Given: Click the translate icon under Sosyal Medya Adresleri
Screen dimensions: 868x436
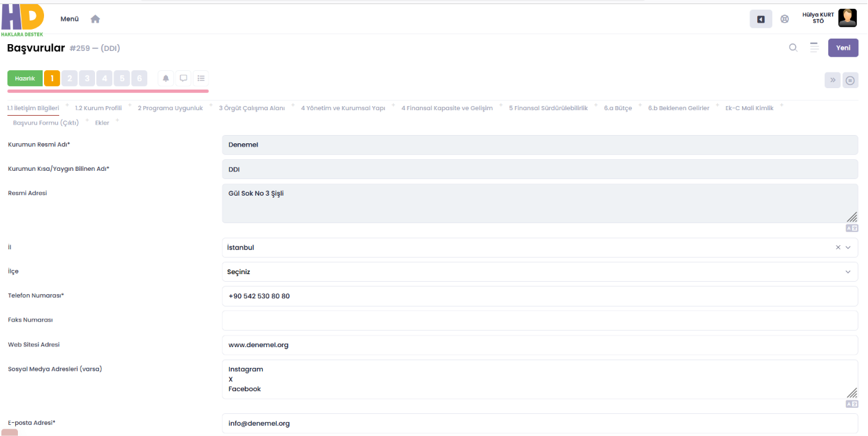Looking at the screenshot, I should point(852,404).
